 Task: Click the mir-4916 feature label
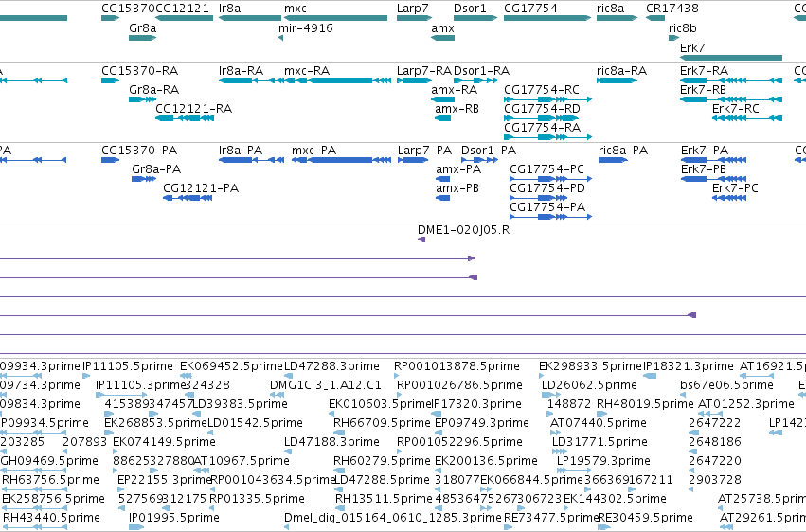[x=305, y=28]
